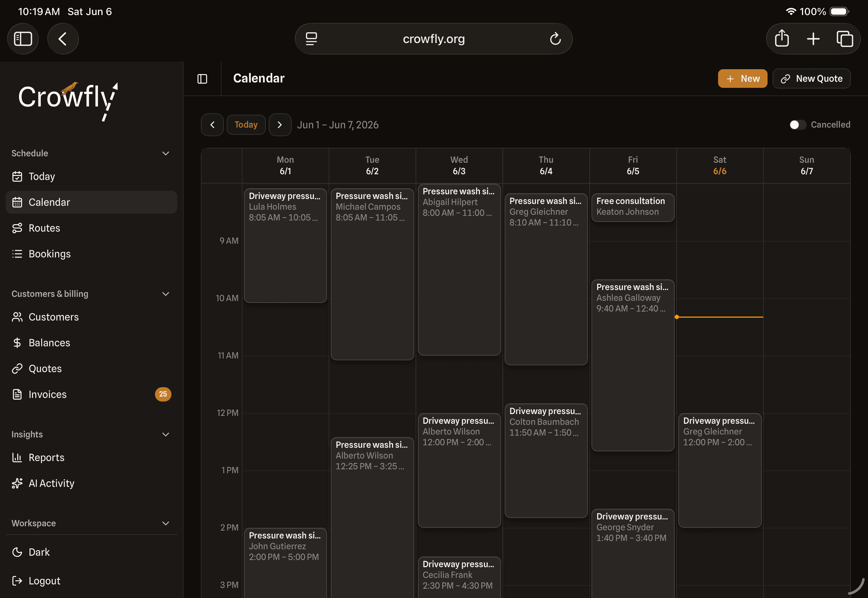Click the Quotes link icon
This screenshot has height=598, width=868.
point(17,369)
